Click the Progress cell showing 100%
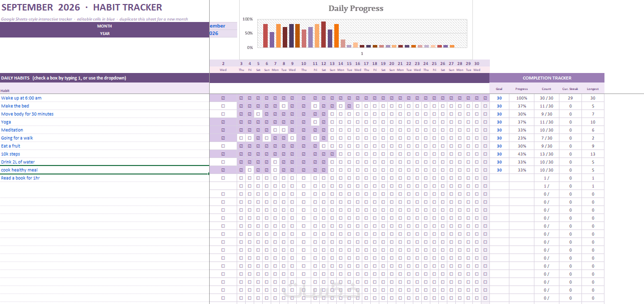 pos(522,98)
